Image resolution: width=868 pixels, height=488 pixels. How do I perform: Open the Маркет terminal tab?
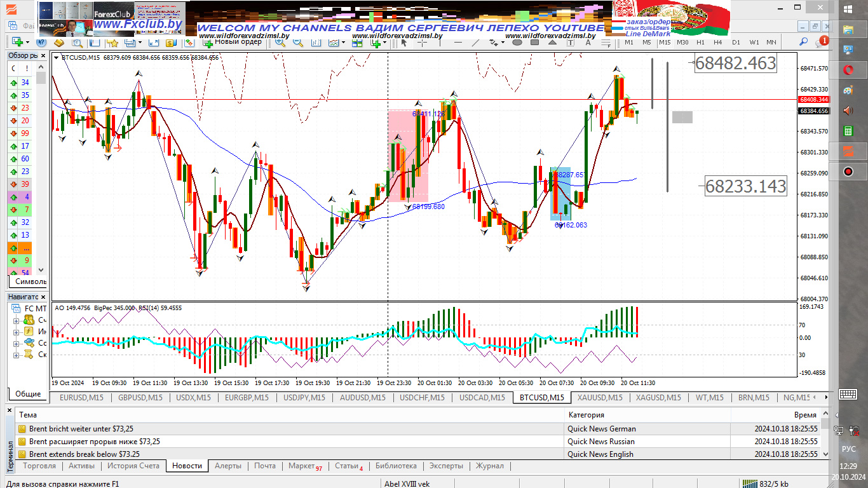tap(305, 466)
